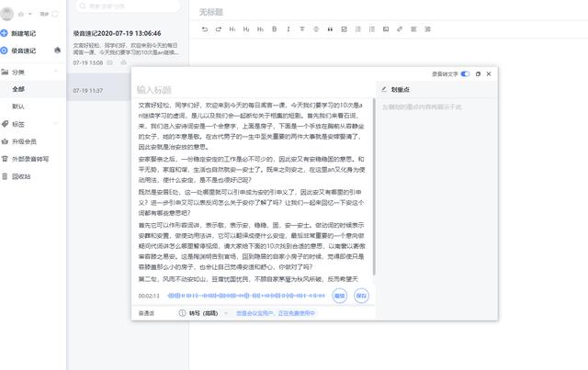Maximize the recording popup window
Viewport: 588px width, 370px height.
pyautogui.click(x=478, y=73)
